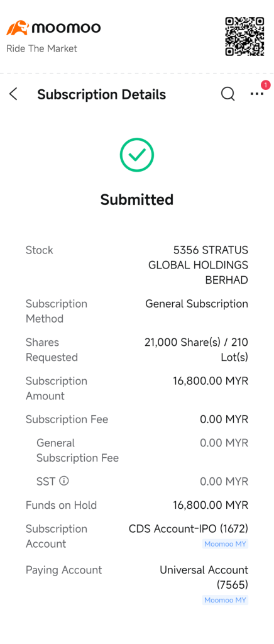Select the Moomoo MY tag under Universal Account
Viewport: 274px width, 644px height.
[x=225, y=600]
